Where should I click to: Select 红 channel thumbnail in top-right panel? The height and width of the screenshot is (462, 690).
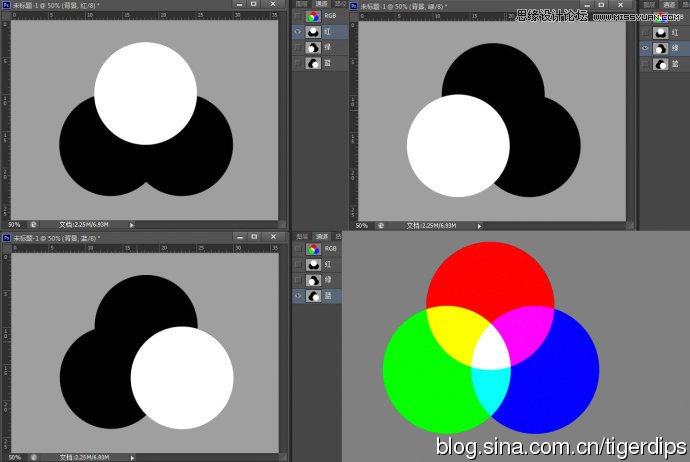click(x=660, y=33)
